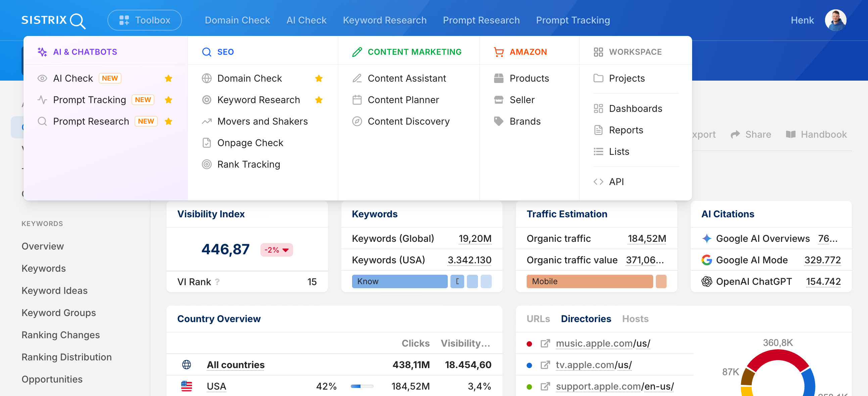
Task: Click the OpenAI ChatGPT citations value 154.742
Action: 823,282
